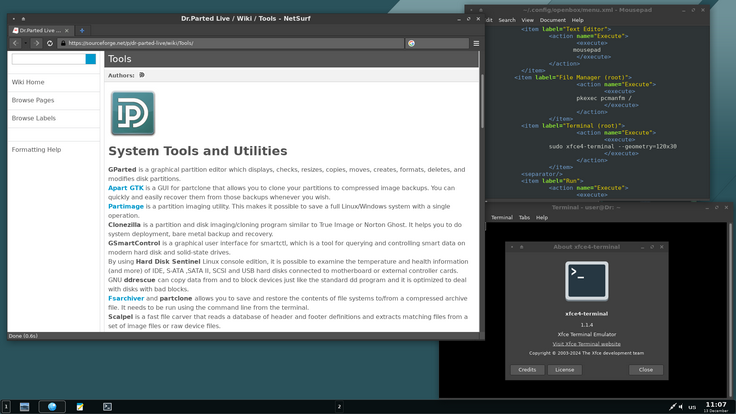Open Search menu in Mousepad

click(x=507, y=20)
